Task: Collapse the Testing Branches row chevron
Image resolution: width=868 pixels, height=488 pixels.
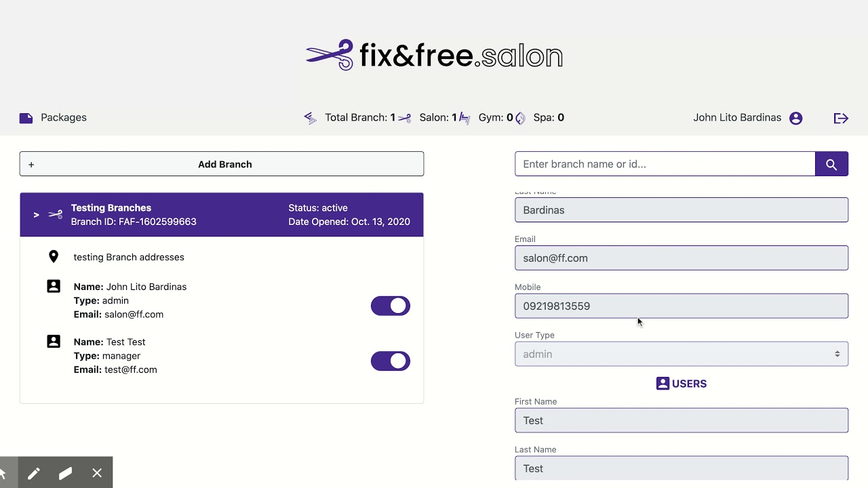Action: pyautogui.click(x=37, y=215)
